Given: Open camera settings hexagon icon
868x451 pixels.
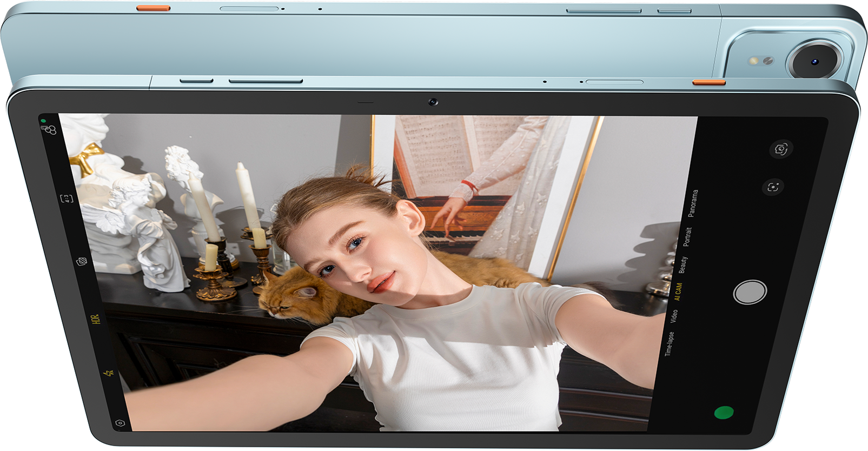Looking at the screenshot, I should click(120, 423).
